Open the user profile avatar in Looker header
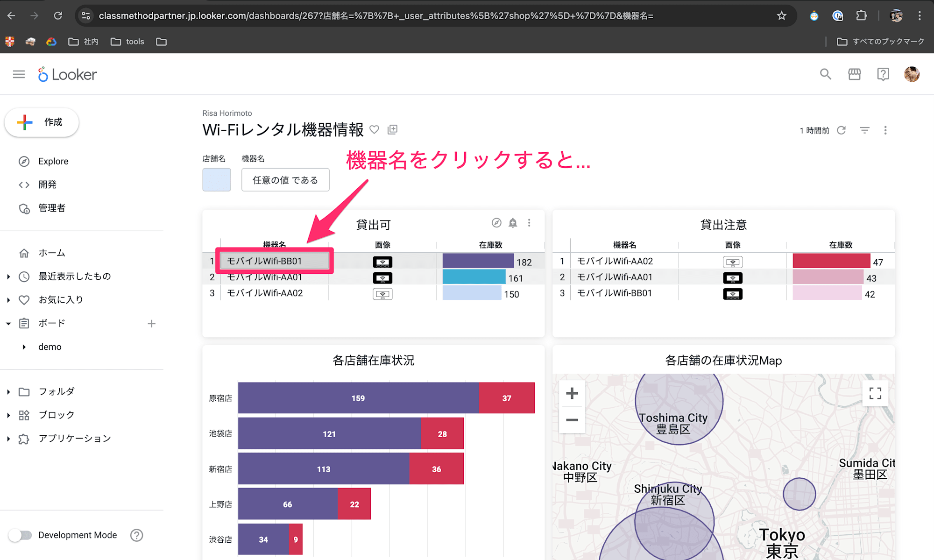This screenshot has height=560, width=934. point(912,74)
